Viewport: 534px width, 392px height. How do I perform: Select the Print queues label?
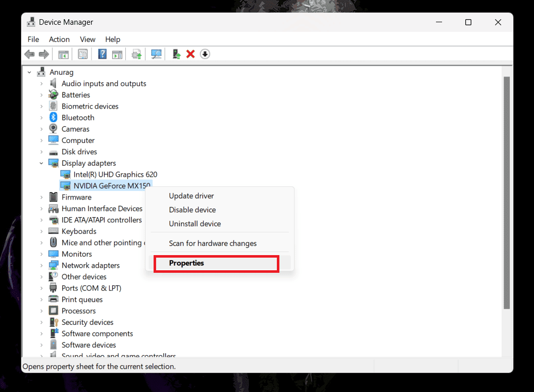point(82,300)
